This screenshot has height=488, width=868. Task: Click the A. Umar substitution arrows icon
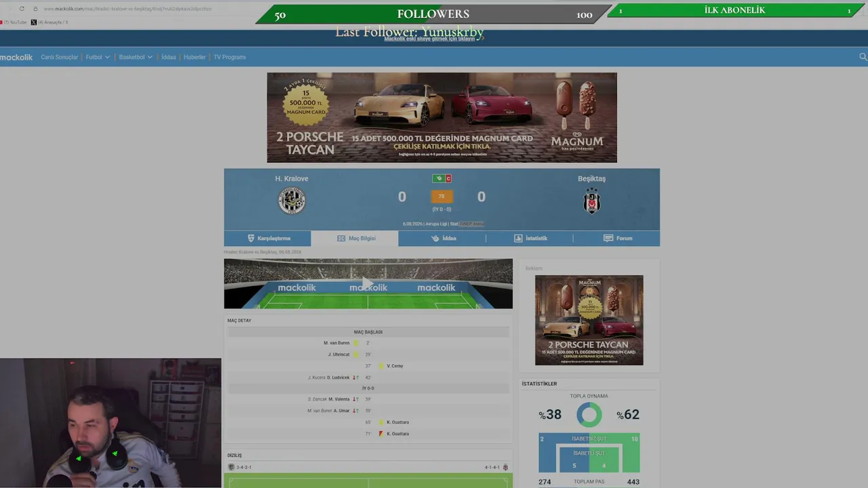[x=355, y=411]
